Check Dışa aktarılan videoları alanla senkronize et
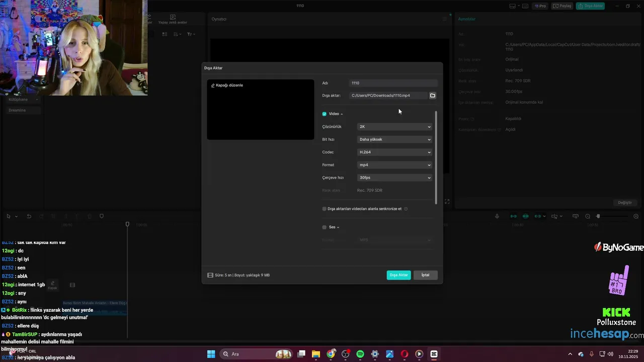This screenshot has width=644, height=362. pos(325,209)
